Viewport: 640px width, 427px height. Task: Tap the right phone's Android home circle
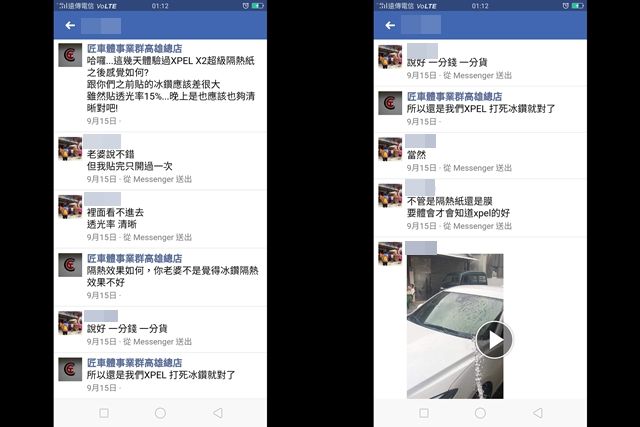(x=480, y=413)
